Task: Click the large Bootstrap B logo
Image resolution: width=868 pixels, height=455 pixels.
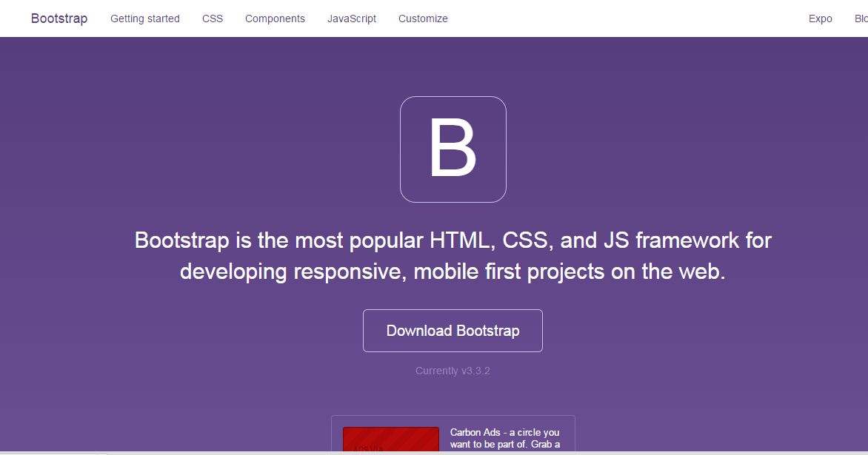Action: pyautogui.click(x=453, y=149)
